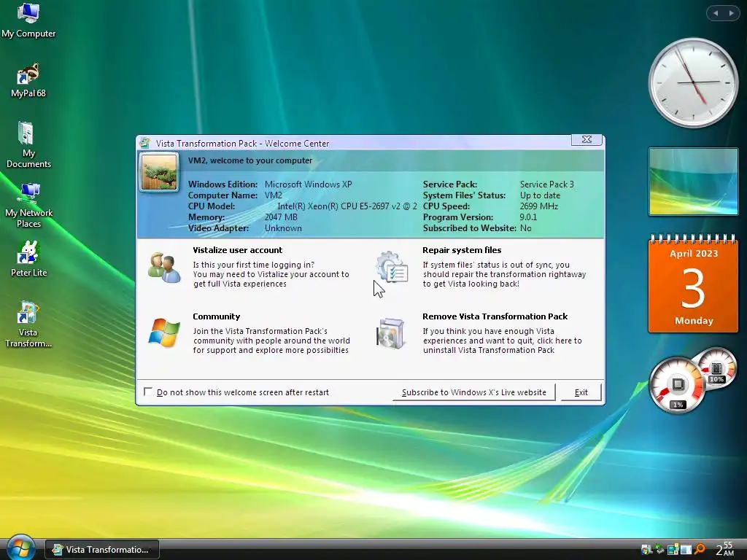Image resolution: width=747 pixels, height=560 pixels.
Task: Click the Exit button
Action: [x=581, y=392]
